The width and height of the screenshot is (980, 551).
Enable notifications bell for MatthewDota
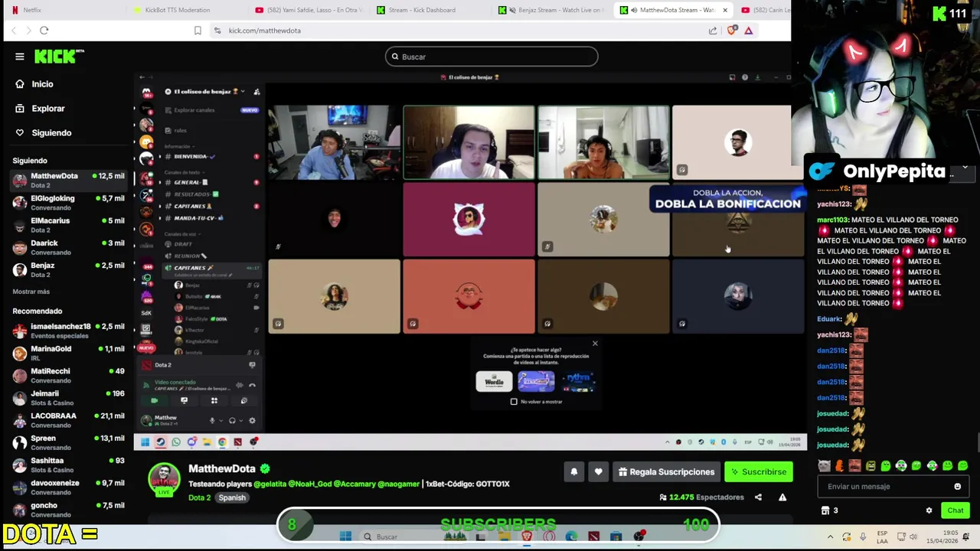(573, 472)
